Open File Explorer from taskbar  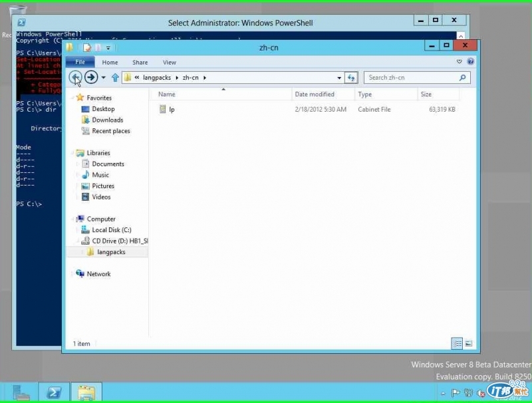86,392
